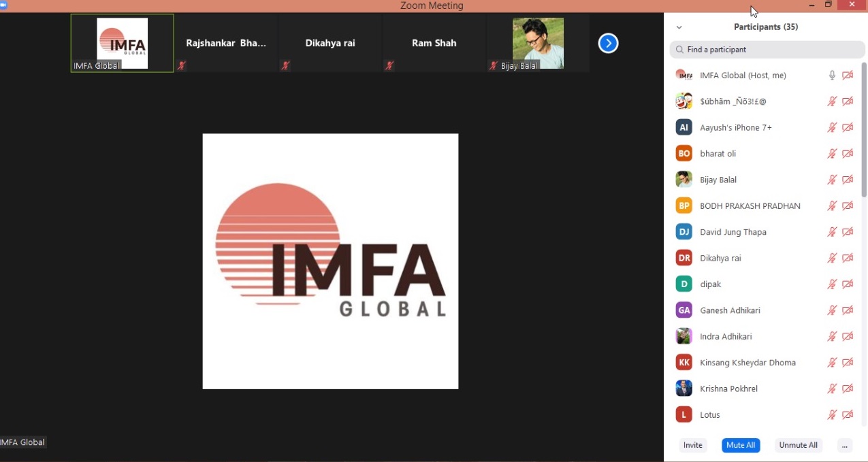
Task: Select the IMFA Global video thumbnail
Action: pos(123,43)
